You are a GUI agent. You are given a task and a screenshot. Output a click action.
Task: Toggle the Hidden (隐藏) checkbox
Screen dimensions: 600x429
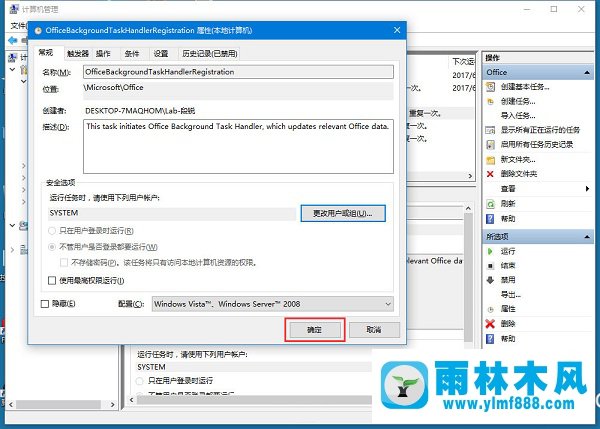45,304
